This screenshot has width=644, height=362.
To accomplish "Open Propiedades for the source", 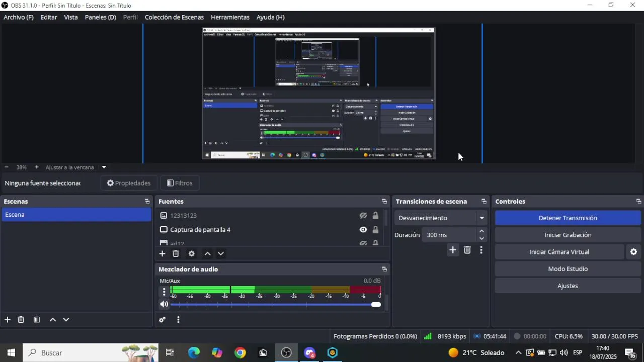I will (x=129, y=183).
